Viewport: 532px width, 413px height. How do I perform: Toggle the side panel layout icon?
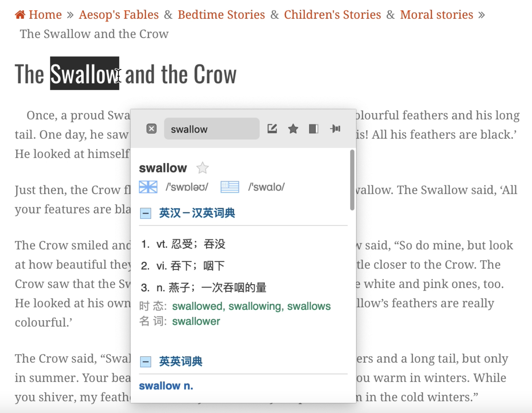point(314,129)
